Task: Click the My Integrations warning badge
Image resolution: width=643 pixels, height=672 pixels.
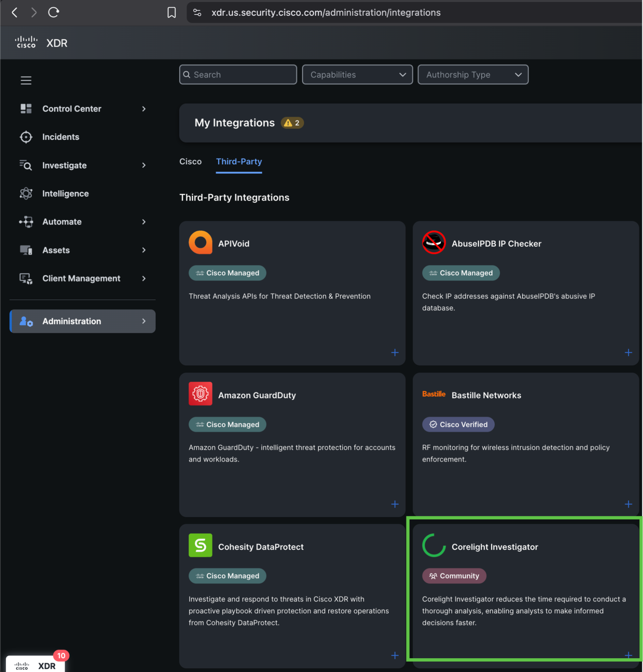Action: 292,123
